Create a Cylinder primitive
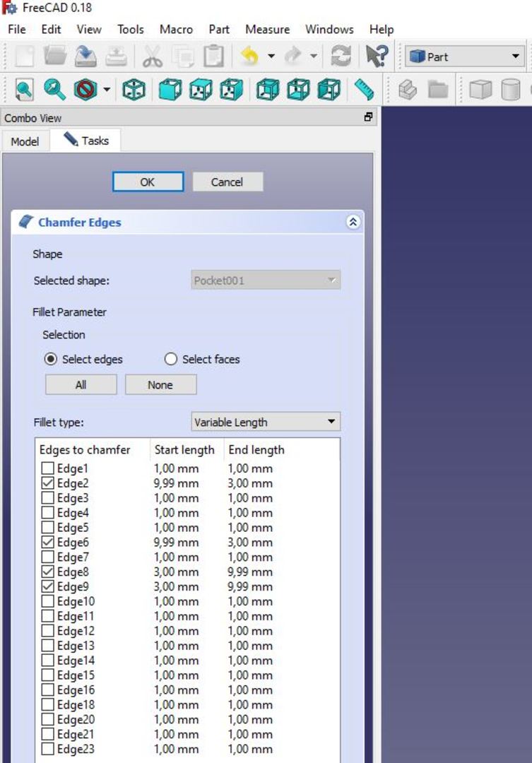 point(511,90)
